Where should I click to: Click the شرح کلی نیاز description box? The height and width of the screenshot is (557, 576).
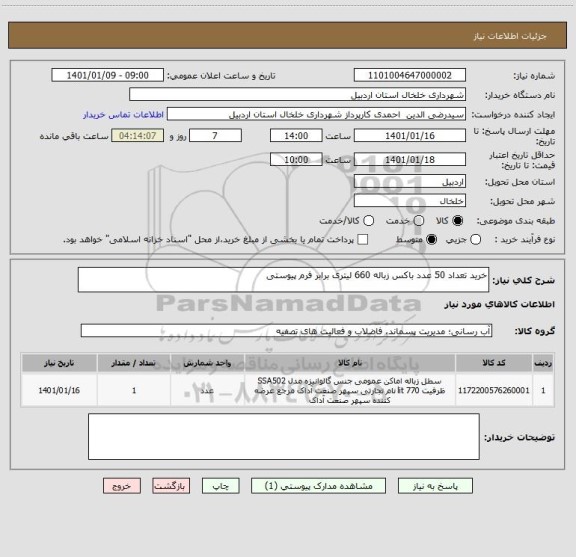coord(283,280)
